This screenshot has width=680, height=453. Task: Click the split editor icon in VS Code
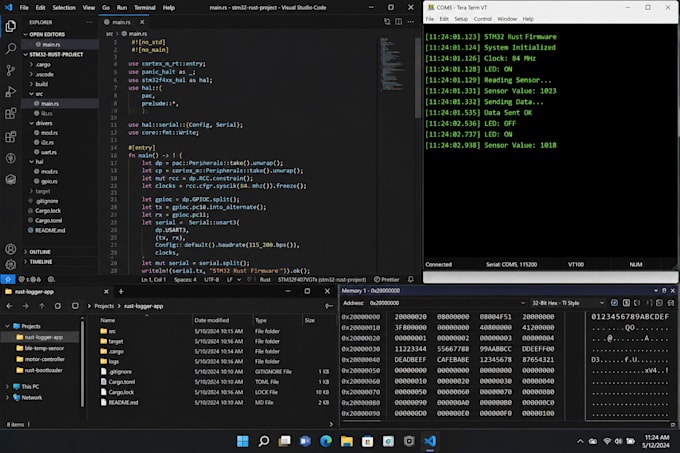point(399,22)
